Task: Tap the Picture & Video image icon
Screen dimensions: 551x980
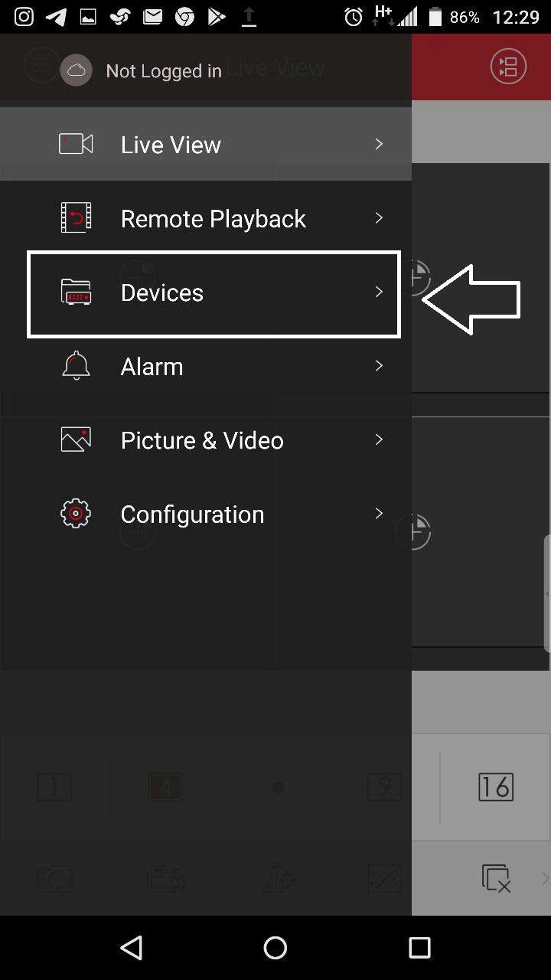Action: tap(76, 439)
